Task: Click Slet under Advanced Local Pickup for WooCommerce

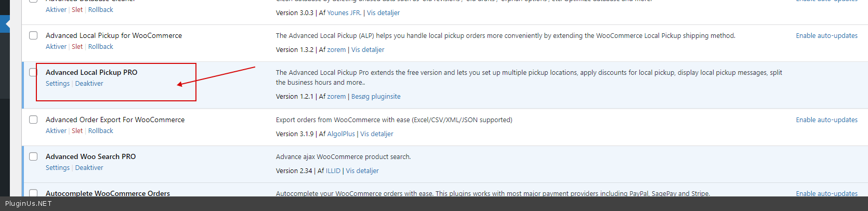Action: pos(77,47)
